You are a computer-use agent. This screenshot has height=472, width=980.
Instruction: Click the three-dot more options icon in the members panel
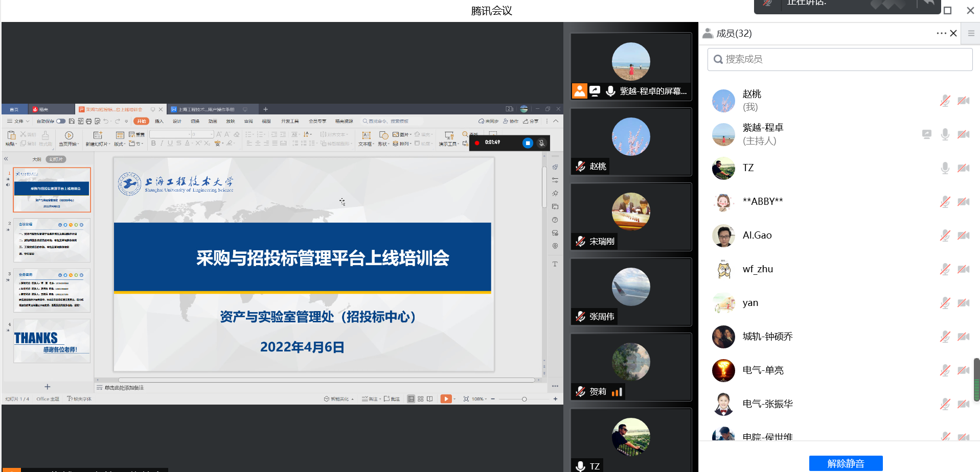(941, 33)
